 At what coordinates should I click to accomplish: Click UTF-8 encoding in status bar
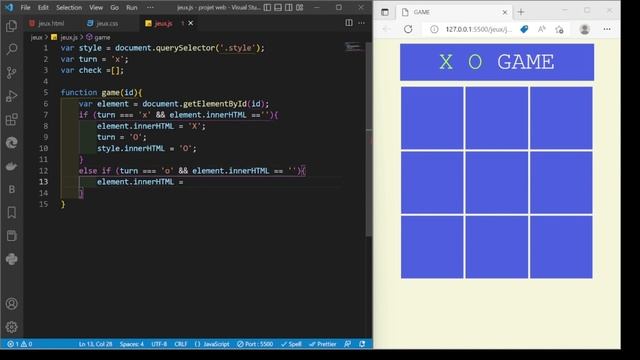tap(159, 344)
